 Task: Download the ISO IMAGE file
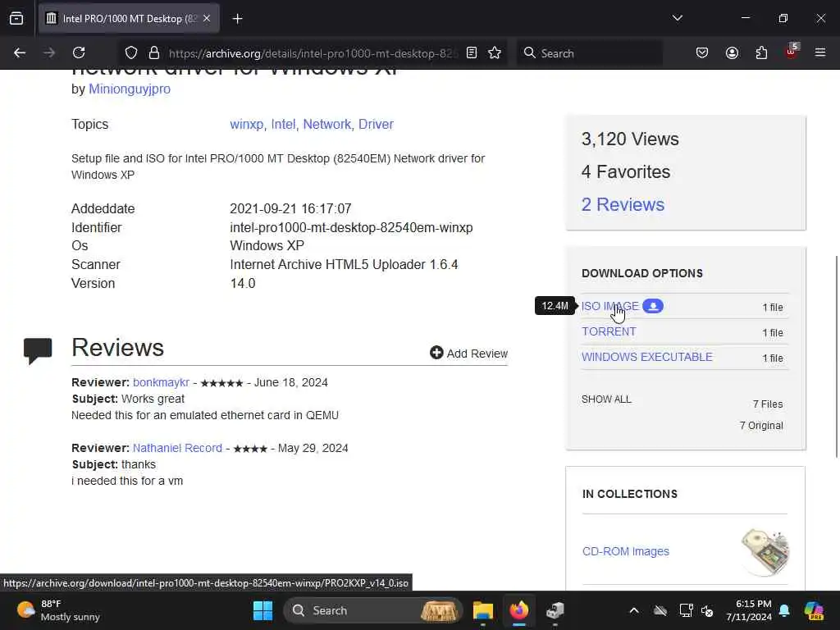point(610,307)
